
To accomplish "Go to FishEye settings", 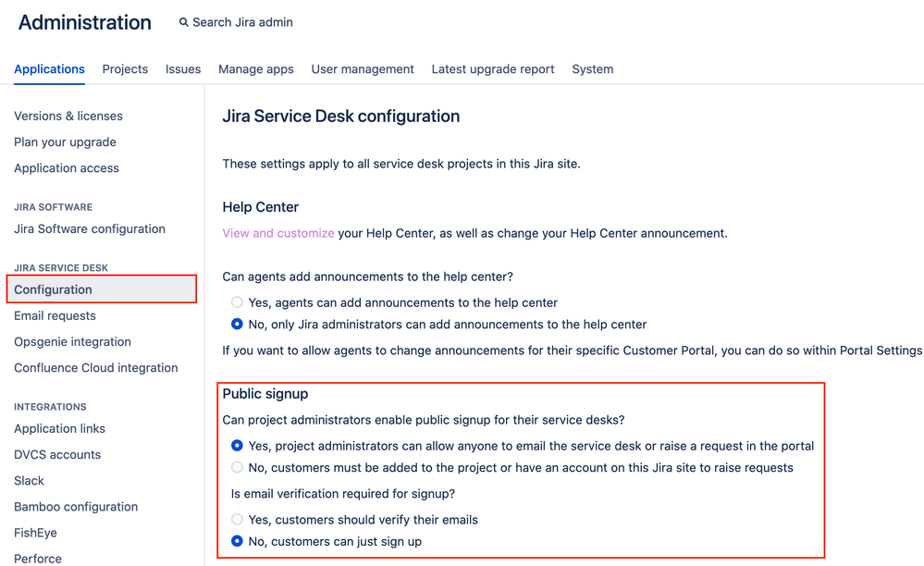I will pos(35,533).
